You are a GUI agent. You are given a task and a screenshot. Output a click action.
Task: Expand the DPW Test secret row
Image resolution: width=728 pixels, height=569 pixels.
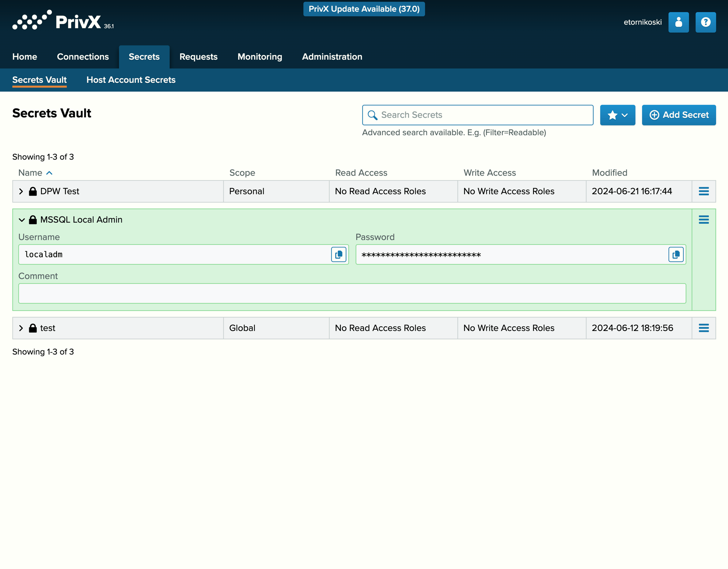(21, 191)
